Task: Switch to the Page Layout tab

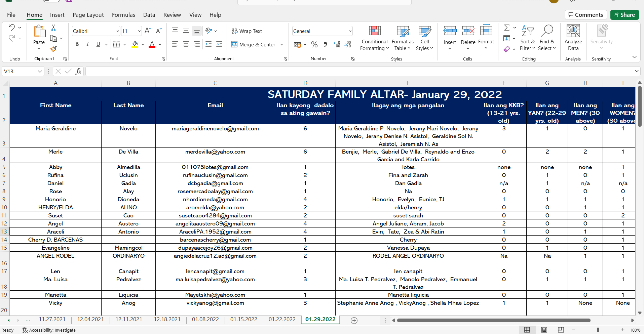Action: pyautogui.click(x=88, y=15)
